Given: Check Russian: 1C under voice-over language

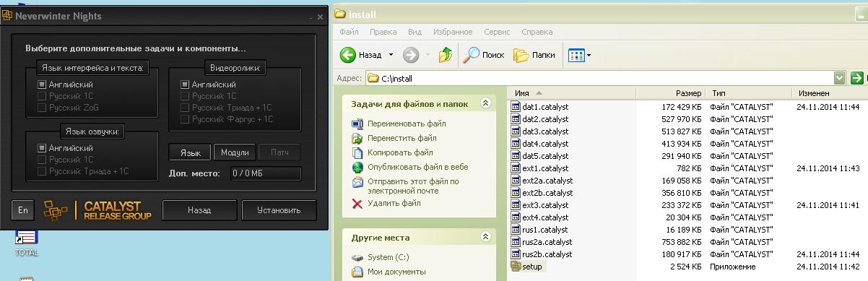Looking at the screenshot, I should click(42, 160).
